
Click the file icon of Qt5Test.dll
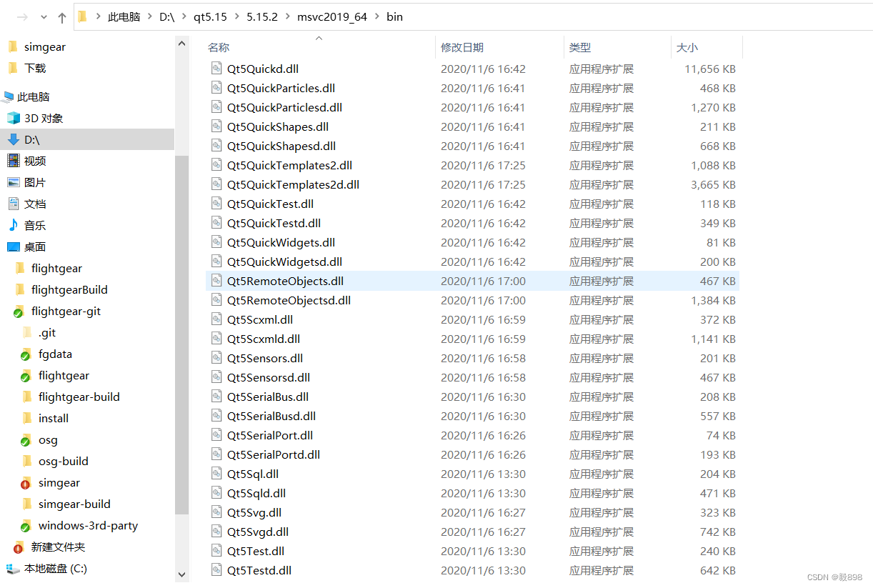click(216, 551)
